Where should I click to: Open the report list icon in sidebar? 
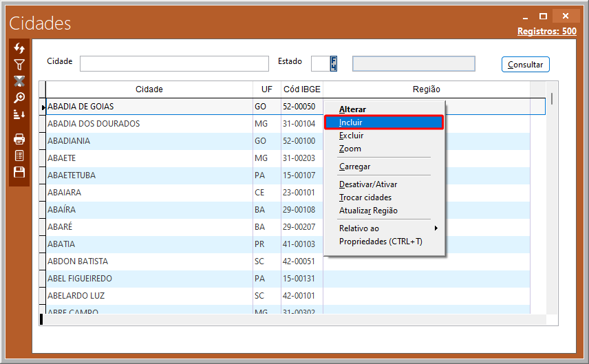click(x=19, y=156)
